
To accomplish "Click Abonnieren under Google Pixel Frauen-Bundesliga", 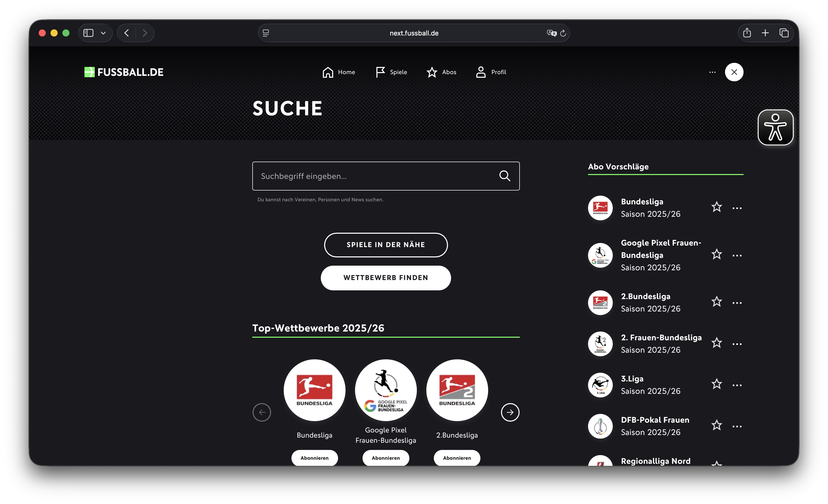I will 386,458.
